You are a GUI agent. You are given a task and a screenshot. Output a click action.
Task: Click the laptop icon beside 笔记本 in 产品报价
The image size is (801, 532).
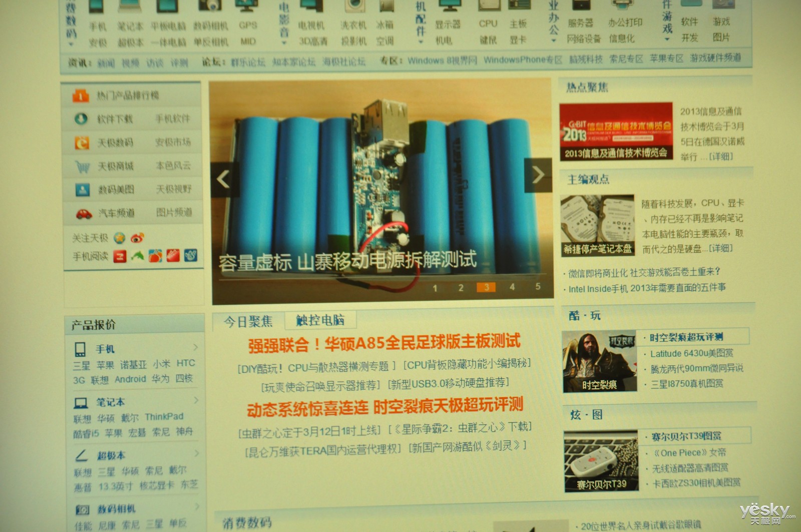click(x=81, y=402)
